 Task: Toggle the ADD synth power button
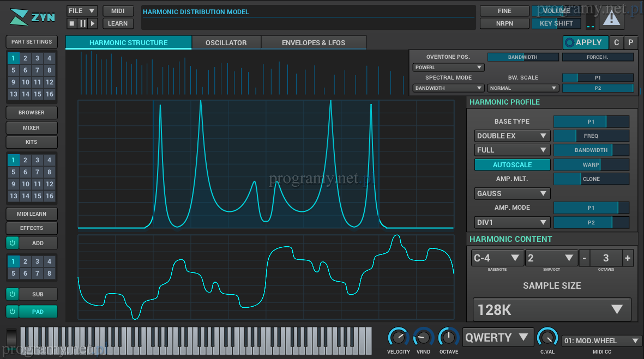click(12, 243)
